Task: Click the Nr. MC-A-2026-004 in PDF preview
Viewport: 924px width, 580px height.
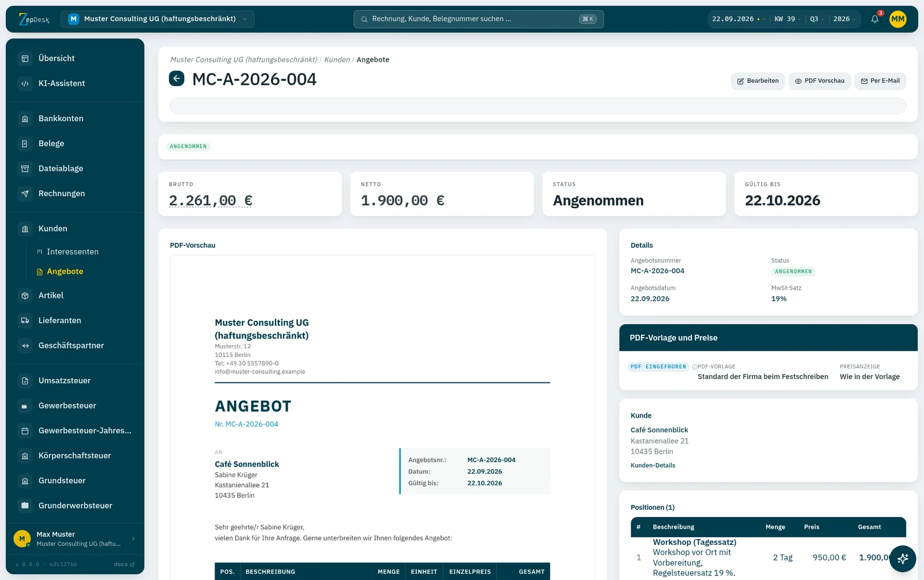Action: (x=247, y=424)
